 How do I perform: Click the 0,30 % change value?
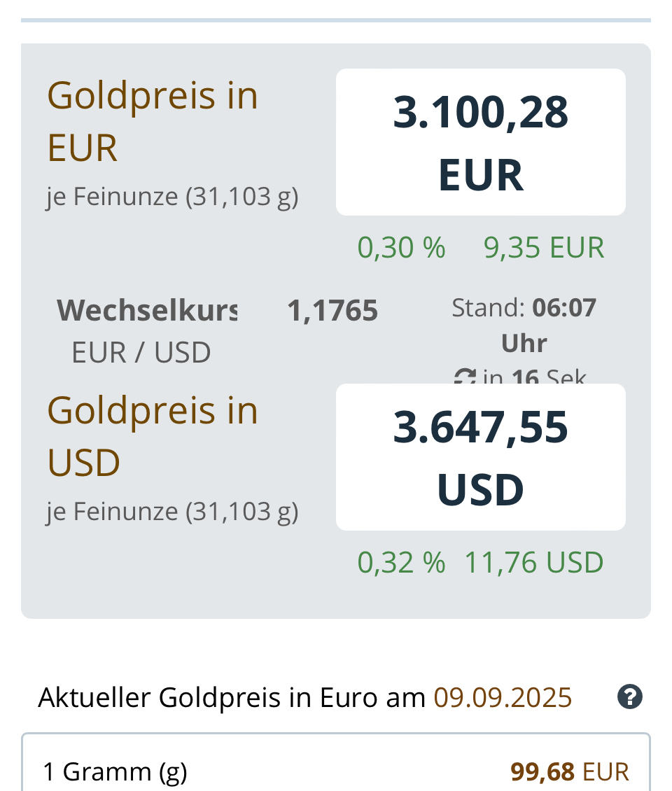(401, 248)
